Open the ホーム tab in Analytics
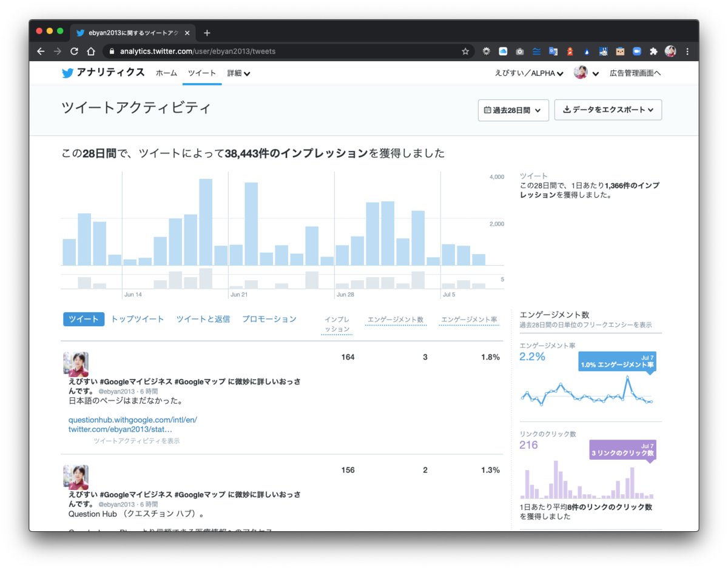This screenshot has width=728, height=570. point(166,73)
